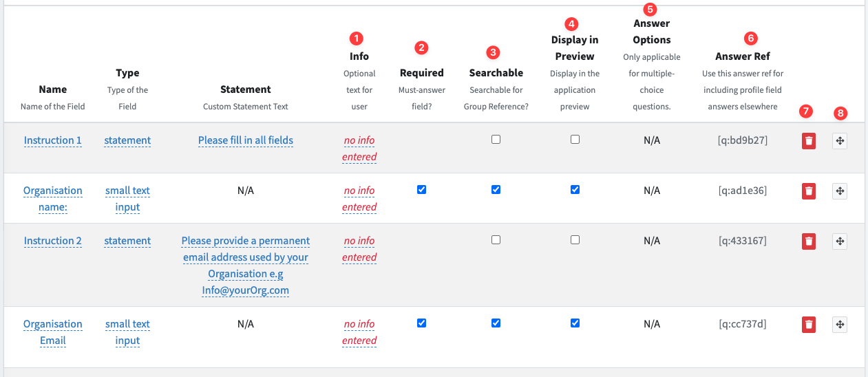Click the move handle for Instruction 1

pyautogui.click(x=840, y=141)
